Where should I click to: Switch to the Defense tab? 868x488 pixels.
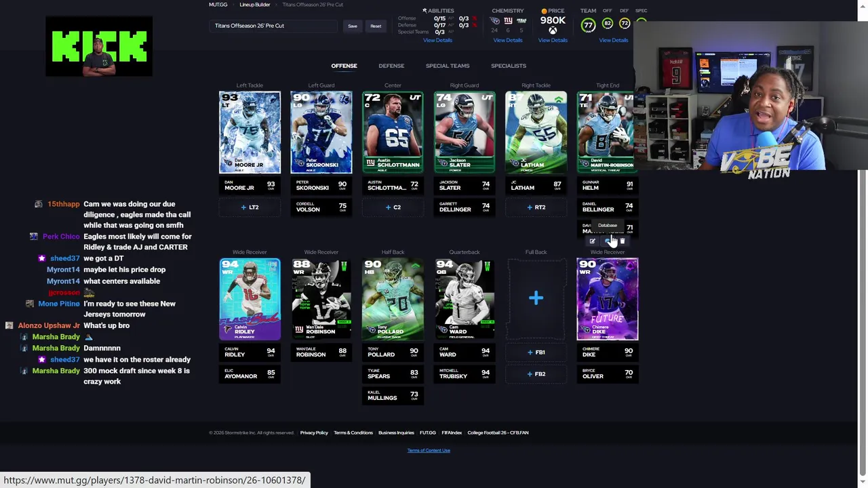click(391, 66)
